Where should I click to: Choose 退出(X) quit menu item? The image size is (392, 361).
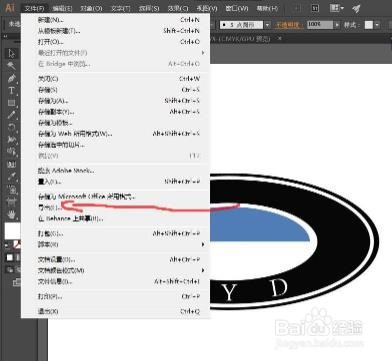point(115,311)
